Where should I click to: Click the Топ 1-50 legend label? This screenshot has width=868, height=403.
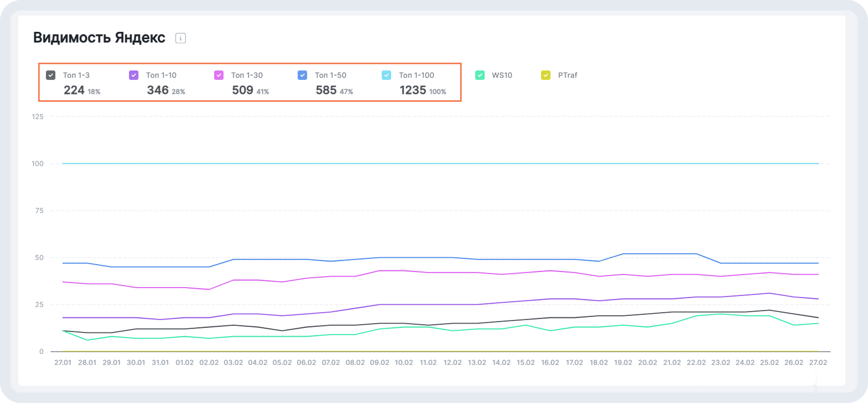click(331, 75)
